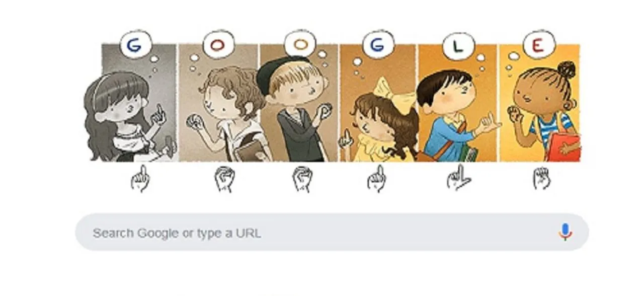Click the yellow O thought bubble

(300, 45)
